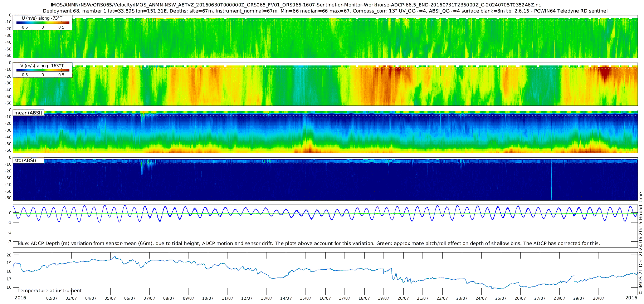This screenshot has width=644, height=304.
Task: Select the 'V (m/s) along -163°T' legend label
Action: [x=42, y=65]
